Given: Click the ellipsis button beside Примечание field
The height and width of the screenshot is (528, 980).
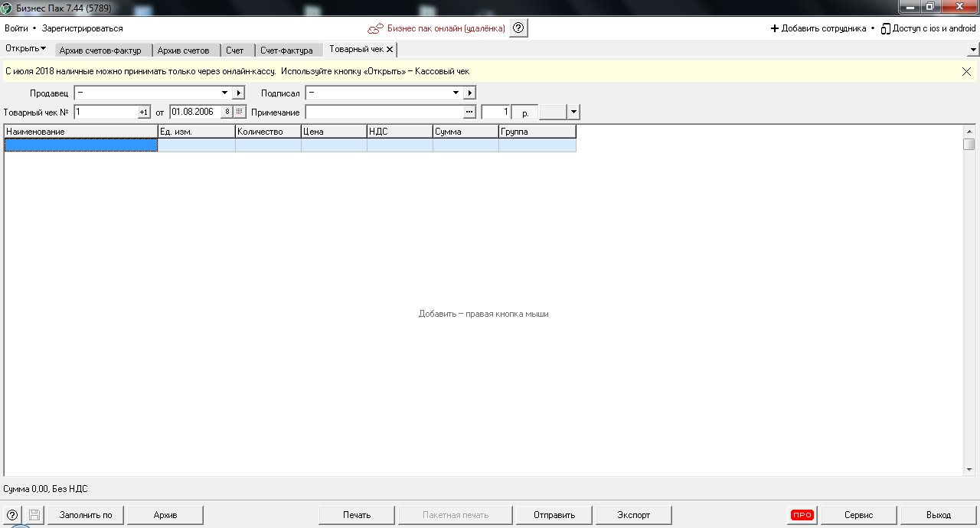Looking at the screenshot, I should (469, 112).
